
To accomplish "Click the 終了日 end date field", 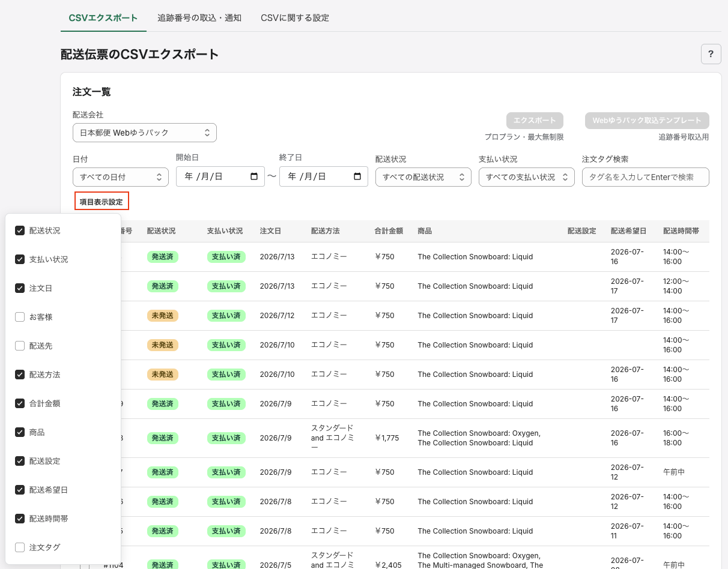I will (x=324, y=176).
